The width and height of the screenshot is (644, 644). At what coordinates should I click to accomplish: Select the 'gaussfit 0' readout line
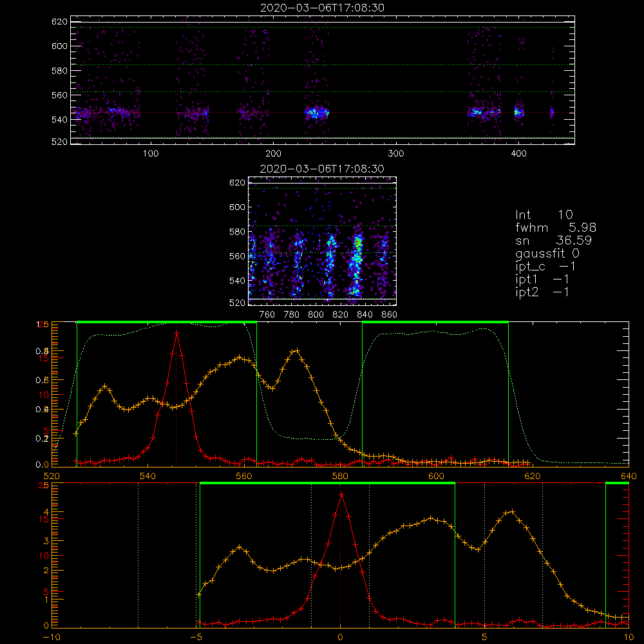[x=547, y=254]
